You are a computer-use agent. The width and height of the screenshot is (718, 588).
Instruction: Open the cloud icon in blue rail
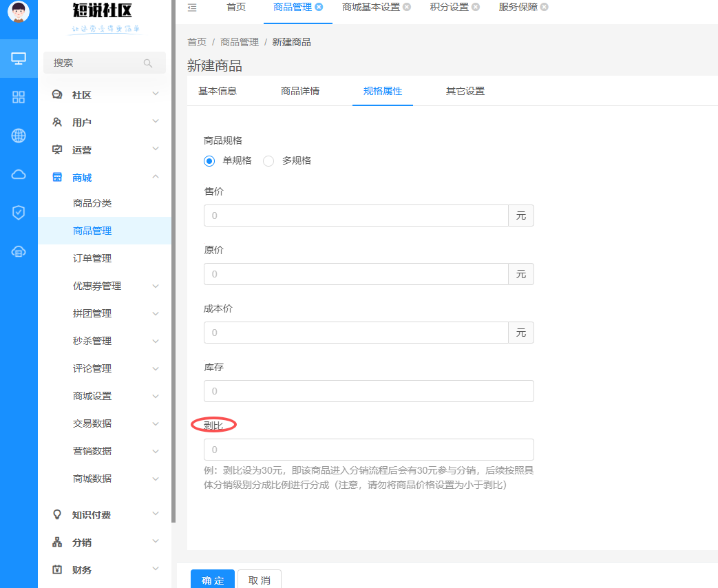click(x=19, y=174)
